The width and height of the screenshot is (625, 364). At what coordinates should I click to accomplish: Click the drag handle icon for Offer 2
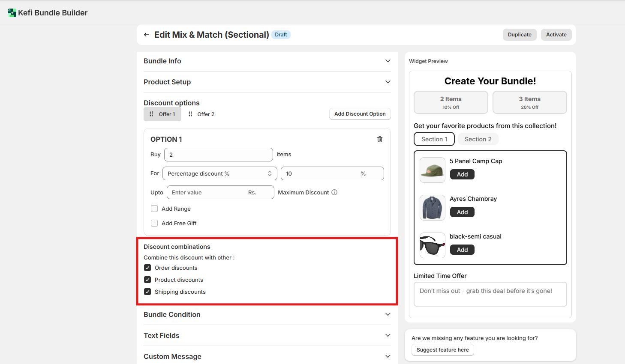[190, 114]
